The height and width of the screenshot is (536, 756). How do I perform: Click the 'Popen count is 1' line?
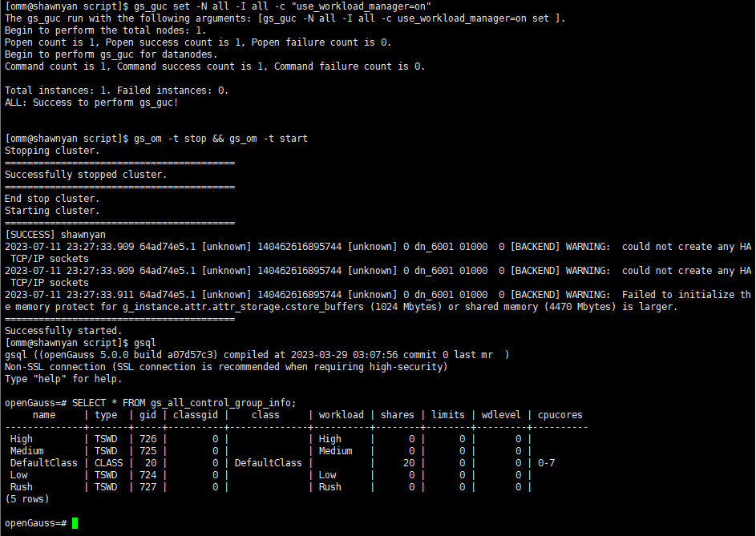click(x=198, y=42)
